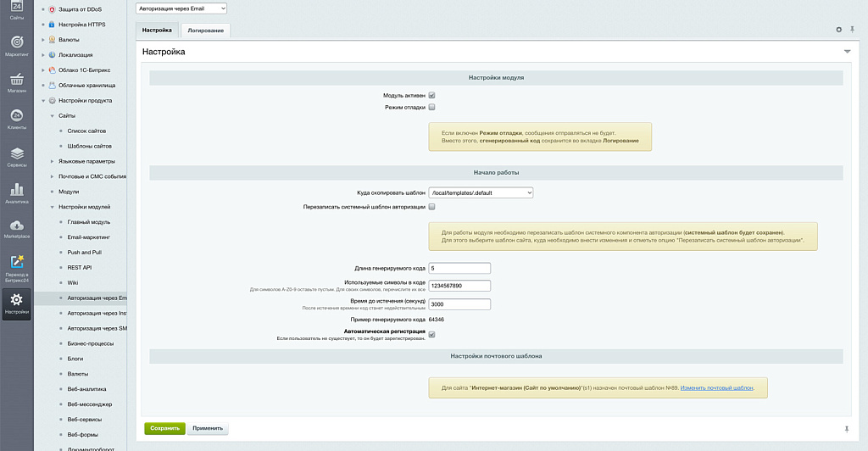Open the Аналитика chart icon
Viewport: 868px width, 451px height.
(x=16, y=191)
